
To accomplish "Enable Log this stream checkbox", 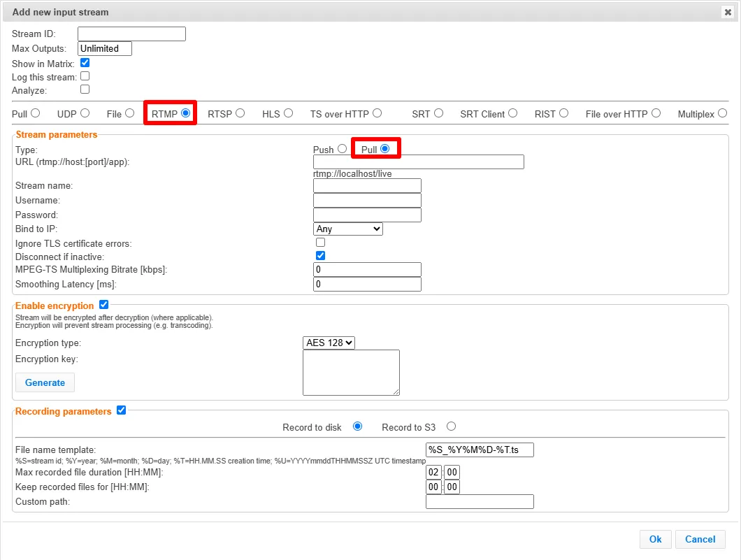I will (x=85, y=76).
